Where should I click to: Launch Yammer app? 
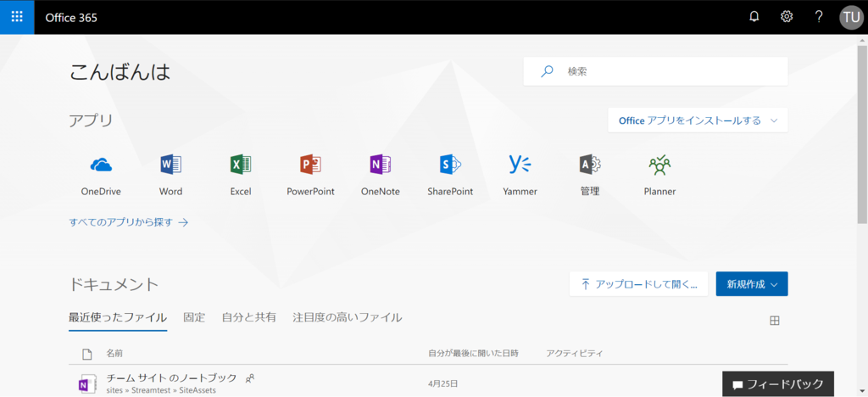click(x=520, y=176)
